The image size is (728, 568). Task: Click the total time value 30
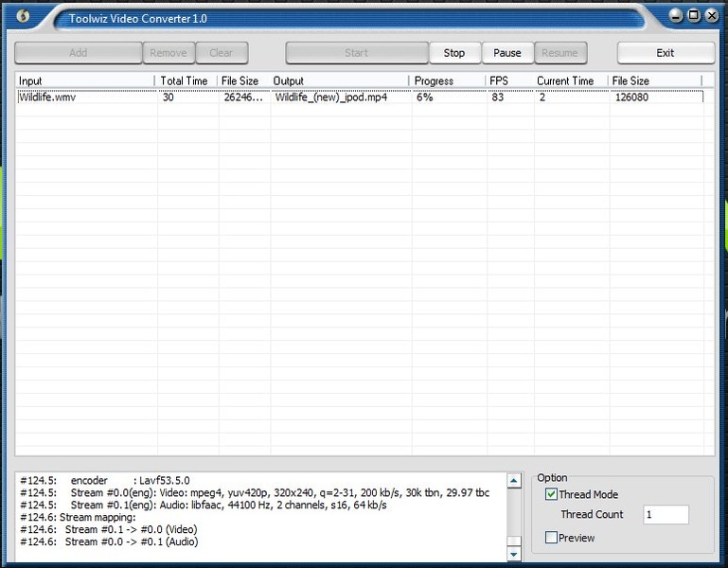[169, 98]
